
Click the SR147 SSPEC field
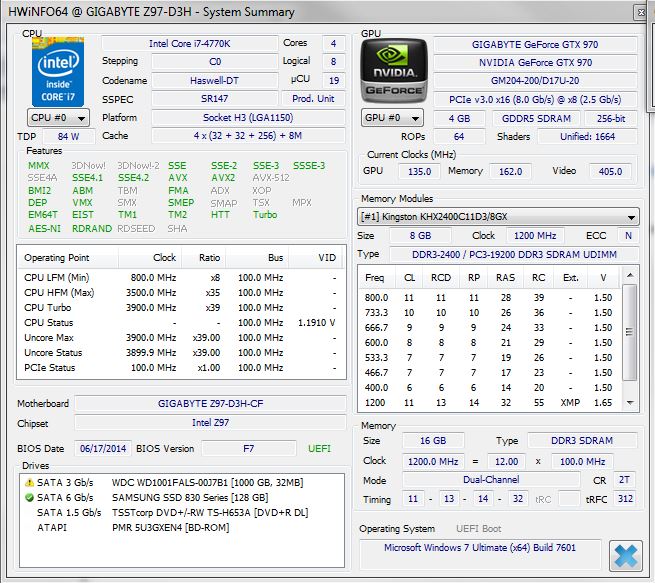(x=214, y=99)
